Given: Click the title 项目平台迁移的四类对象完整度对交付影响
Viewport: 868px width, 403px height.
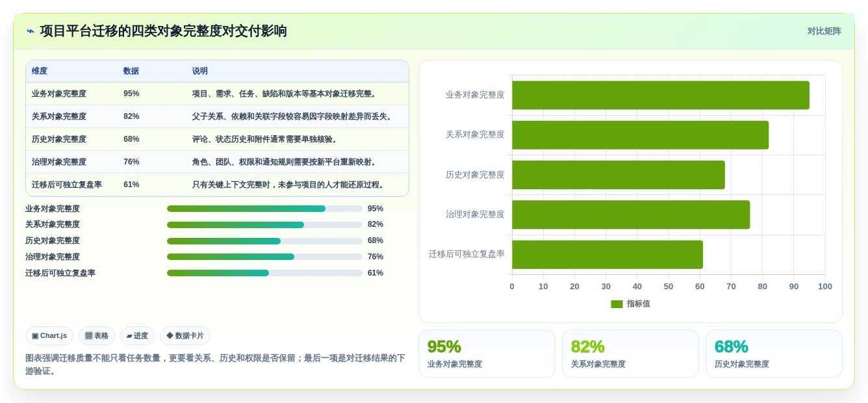Looking at the screenshot, I should click(x=163, y=31).
